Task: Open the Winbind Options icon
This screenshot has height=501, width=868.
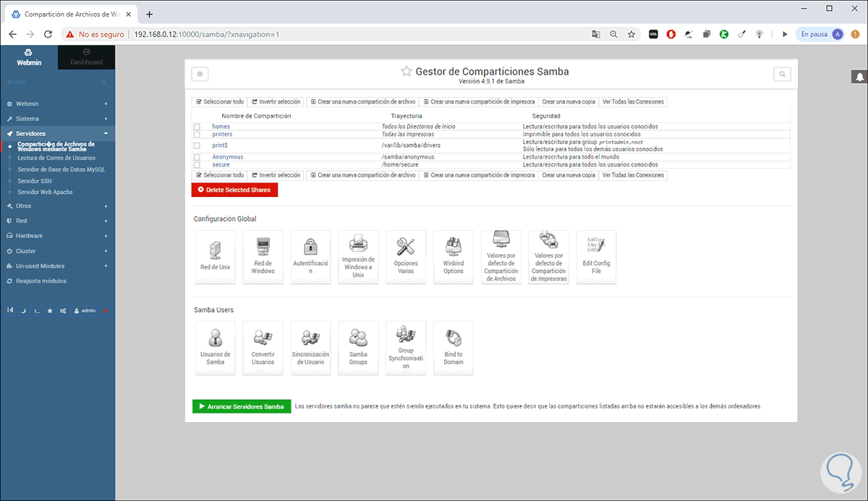Action: point(454,257)
